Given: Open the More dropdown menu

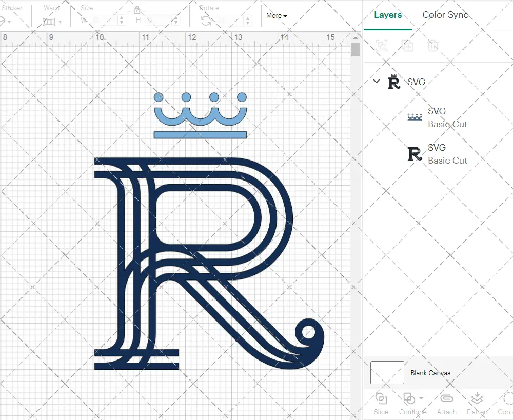Looking at the screenshot, I should click(277, 16).
